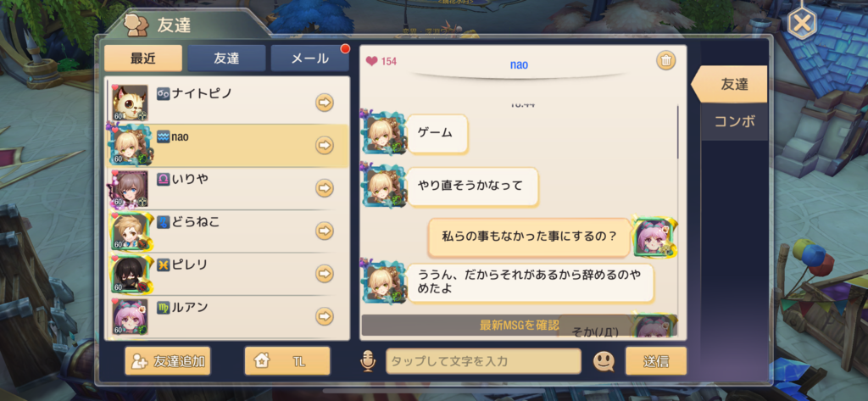Open the emoji smiley picker
Screen dimensions: 868x401
tap(604, 362)
